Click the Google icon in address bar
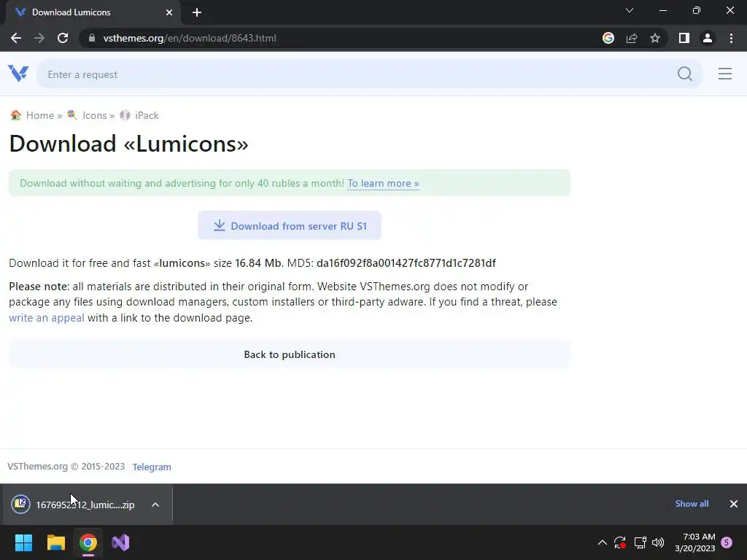 point(608,38)
